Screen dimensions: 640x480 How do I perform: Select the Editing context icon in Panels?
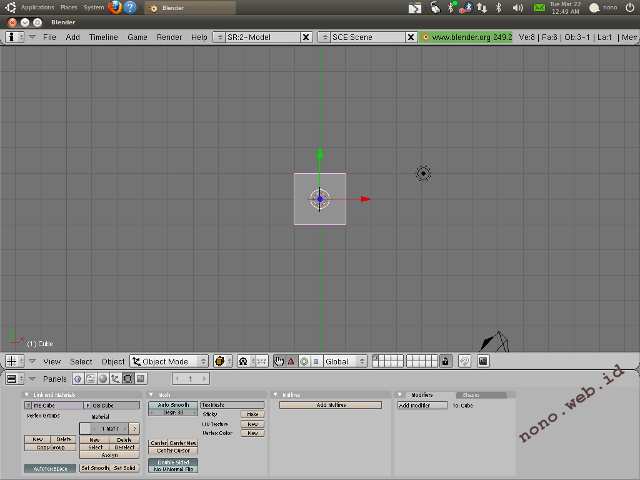point(128,379)
